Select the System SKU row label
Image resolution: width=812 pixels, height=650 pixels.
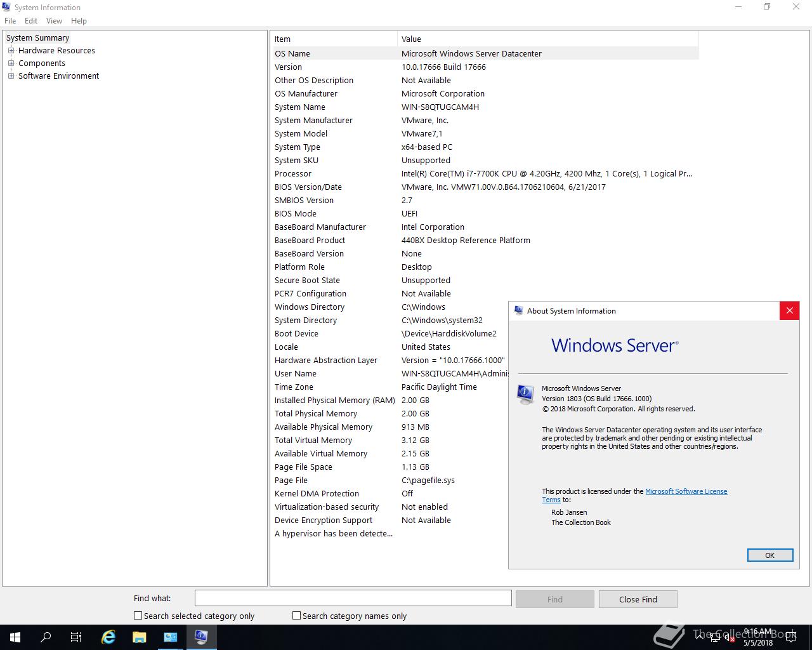pos(296,160)
